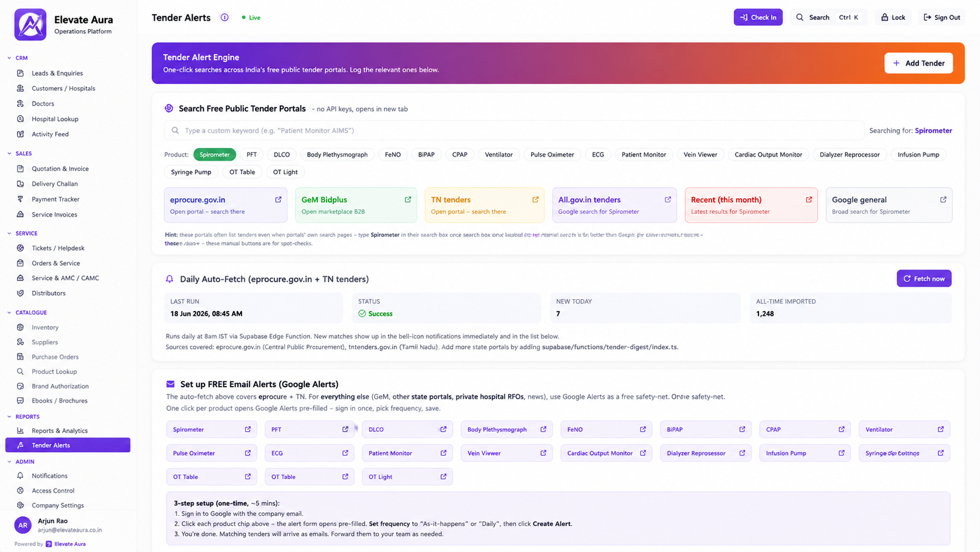Image resolution: width=980 pixels, height=552 pixels.
Task: Click the Elevate Aura logo icon
Action: (x=30, y=25)
